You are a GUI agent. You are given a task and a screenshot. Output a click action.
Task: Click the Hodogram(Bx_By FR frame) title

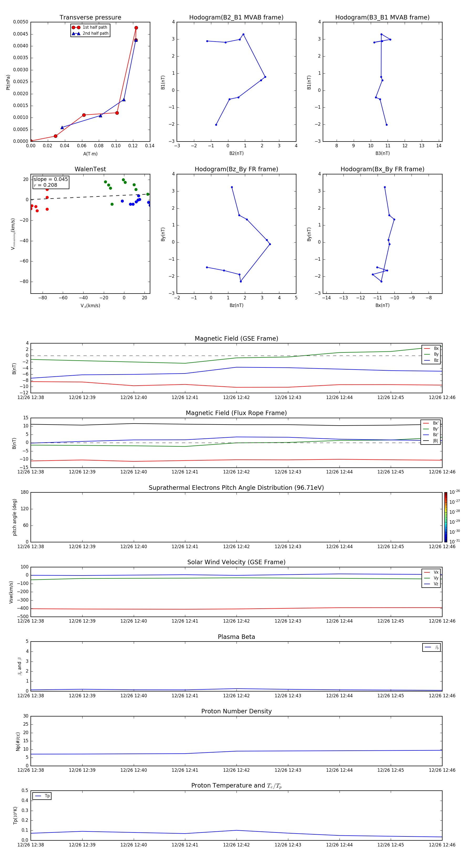click(382, 169)
